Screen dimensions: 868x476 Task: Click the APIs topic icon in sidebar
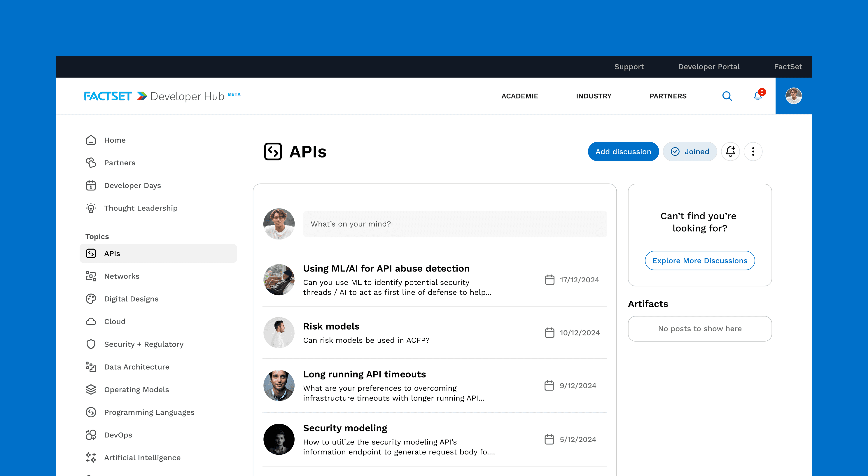tap(91, 253)
